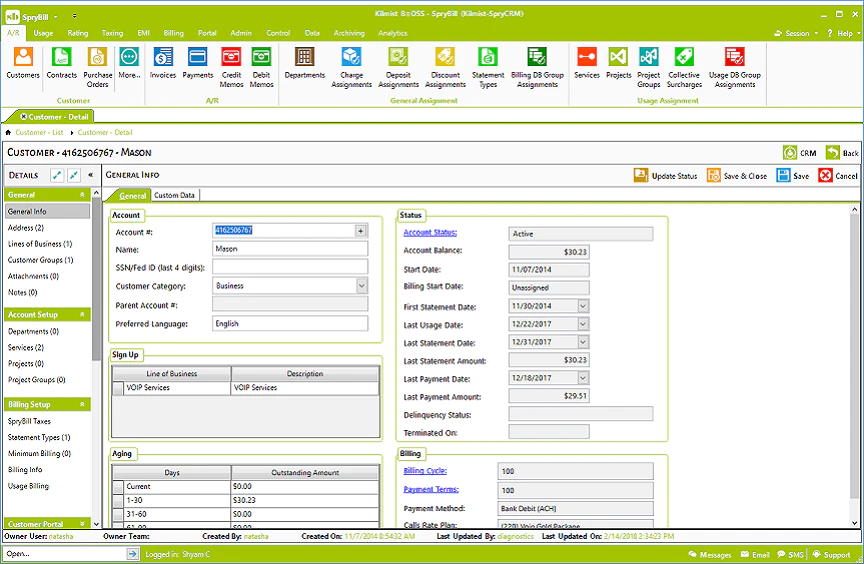Open the Rating menu tab
Screen dimensions: 864x564
click(78, 33)
